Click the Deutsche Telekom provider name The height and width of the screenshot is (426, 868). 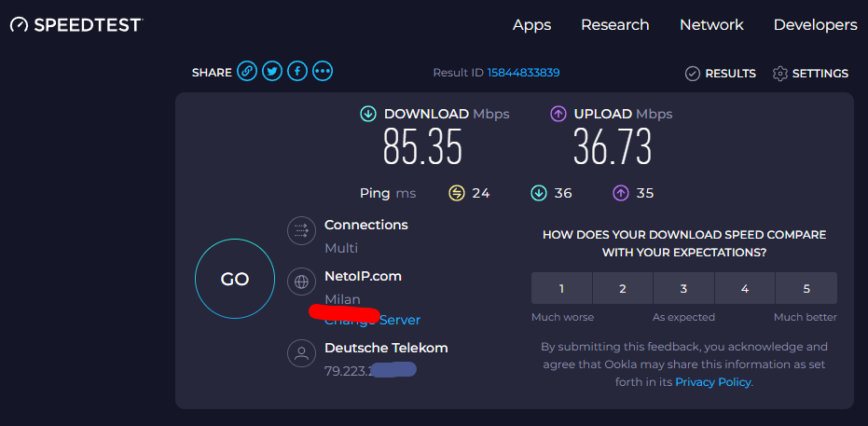point(386,348)
